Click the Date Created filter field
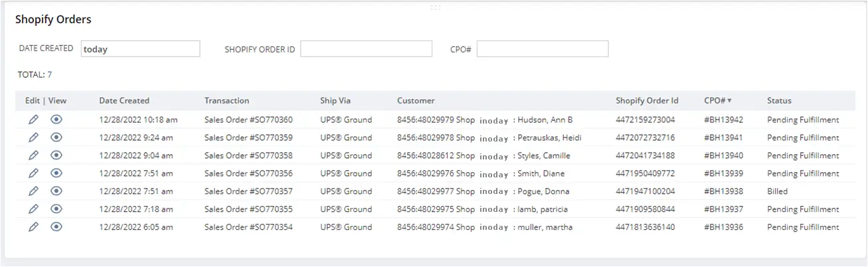This screenshot has width=868, height=267. (x=140, y=48)
